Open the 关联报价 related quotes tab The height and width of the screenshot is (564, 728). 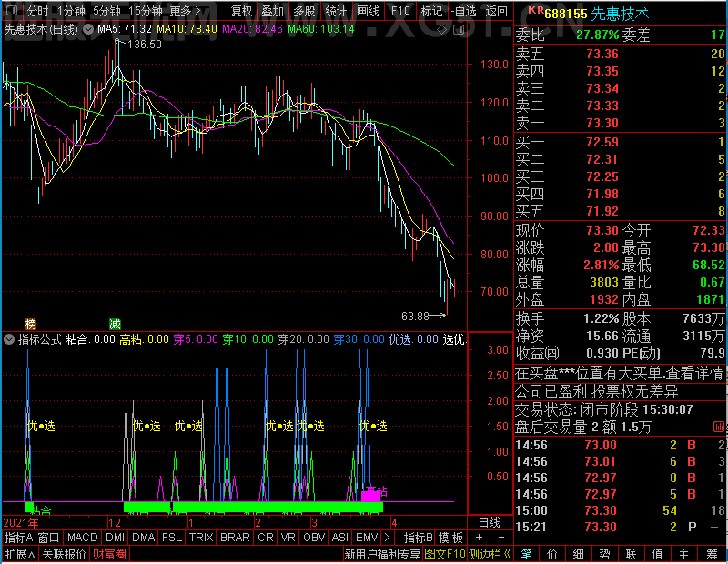point(64,554)
